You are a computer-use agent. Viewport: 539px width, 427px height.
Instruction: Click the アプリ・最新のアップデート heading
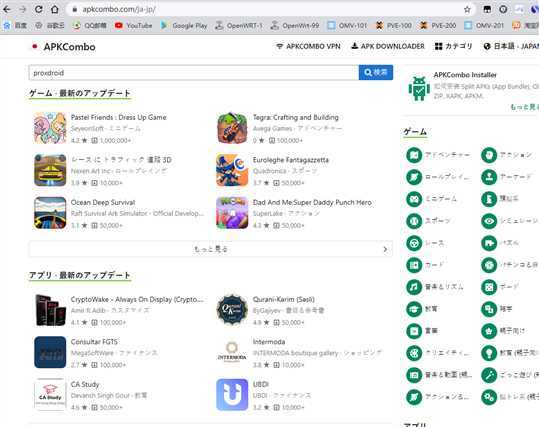[80, 275]
